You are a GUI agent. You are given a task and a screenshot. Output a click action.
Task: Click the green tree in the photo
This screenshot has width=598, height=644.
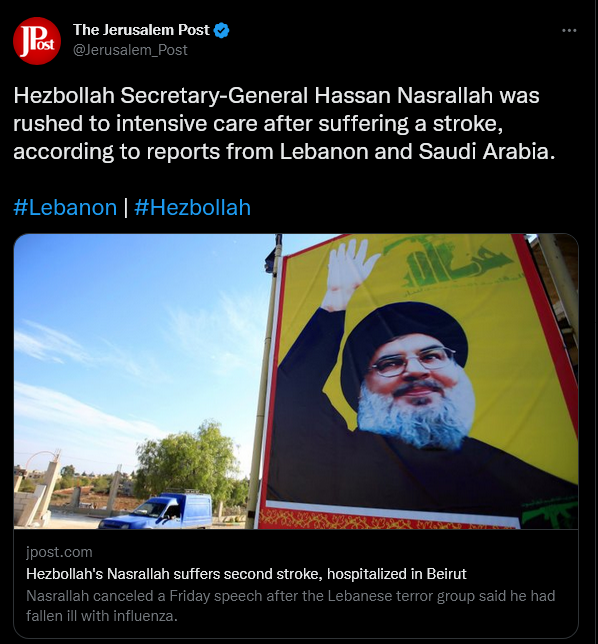pyautogui.click(x=187, y=460)
